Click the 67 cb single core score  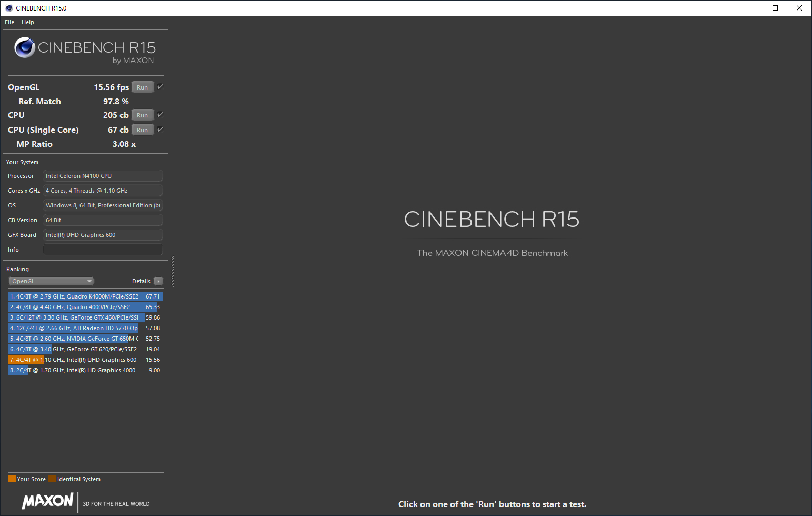pos(118,130)
